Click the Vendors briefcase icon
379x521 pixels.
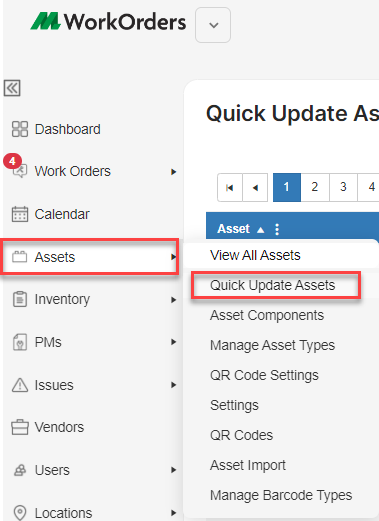click(x=20, y=427)
